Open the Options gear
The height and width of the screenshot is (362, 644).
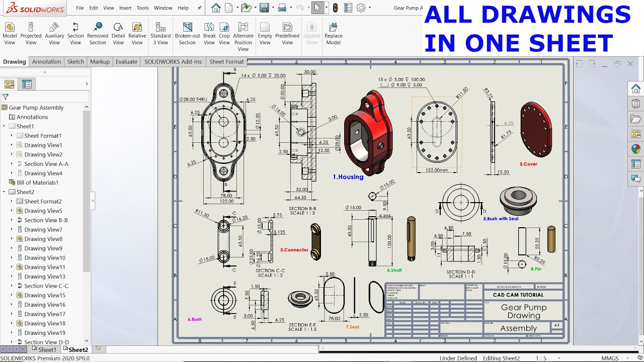coord(361,8)
